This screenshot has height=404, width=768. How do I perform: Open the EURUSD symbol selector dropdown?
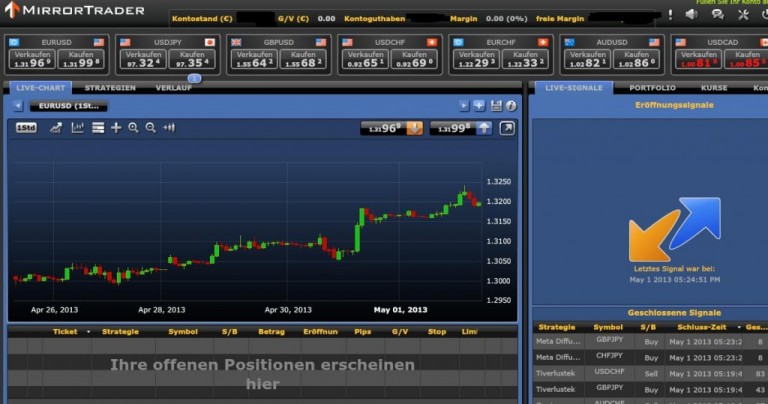click(67, 106)
